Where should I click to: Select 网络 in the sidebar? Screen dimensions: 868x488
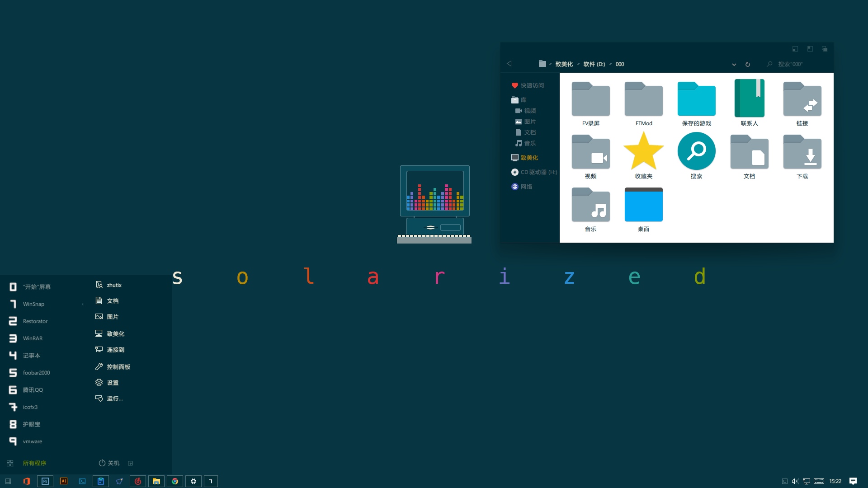coord(522,187)
